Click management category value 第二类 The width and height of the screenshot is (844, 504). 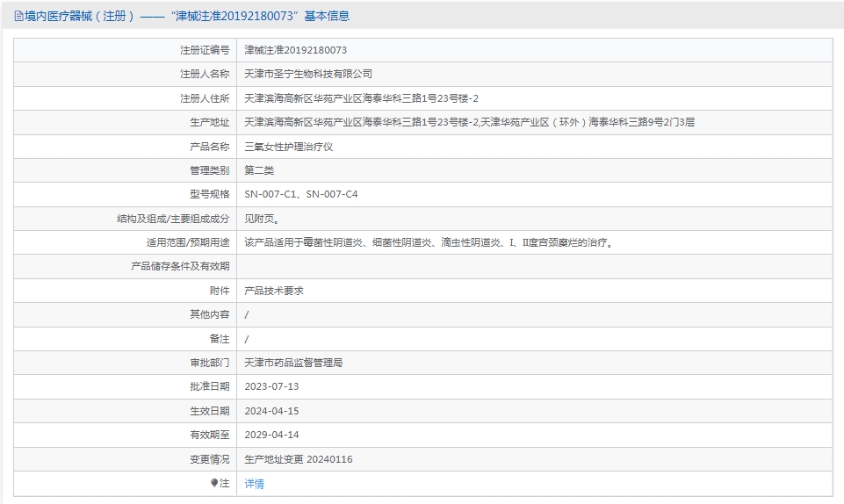click(259, 170)
